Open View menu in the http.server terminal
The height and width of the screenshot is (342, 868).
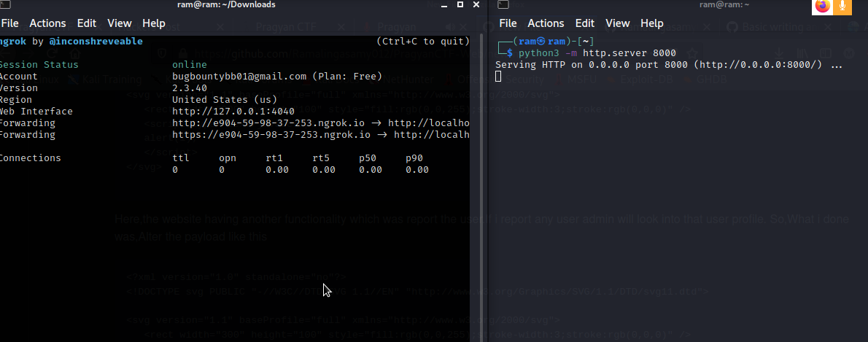(x=618, y=23)
